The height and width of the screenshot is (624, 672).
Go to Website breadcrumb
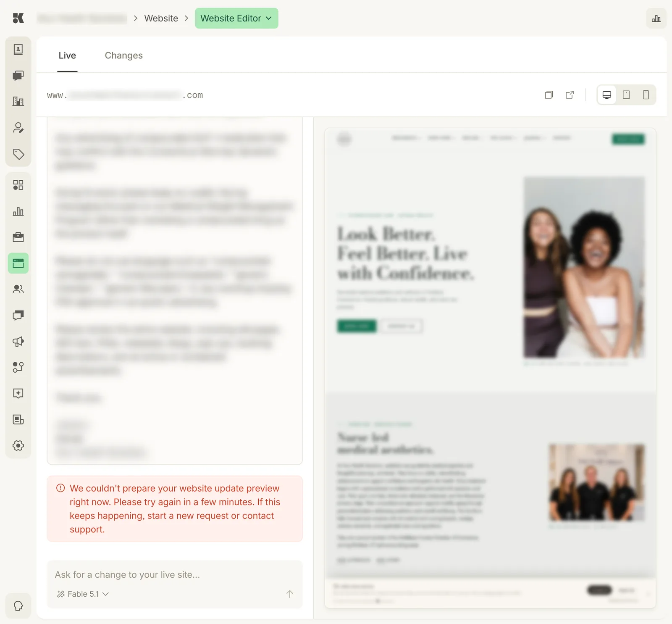pos(161,18)
